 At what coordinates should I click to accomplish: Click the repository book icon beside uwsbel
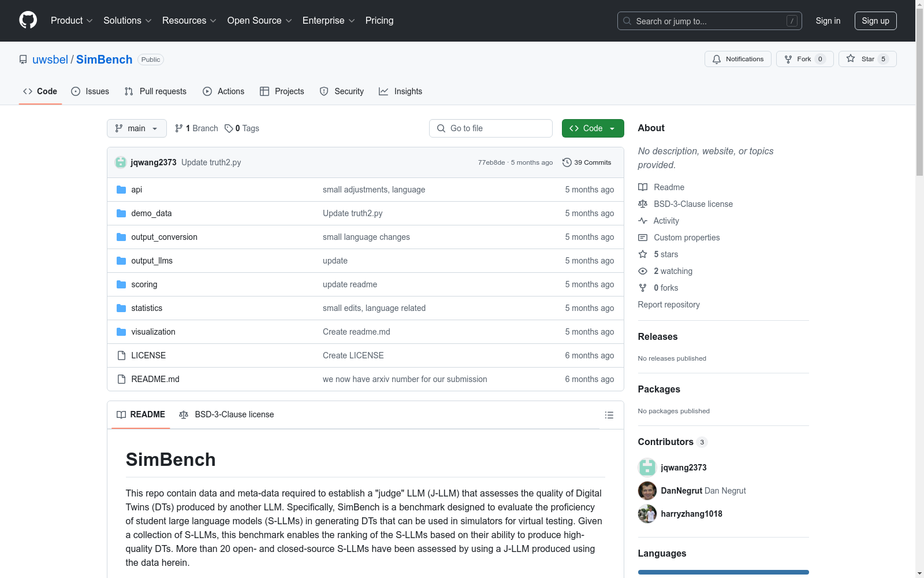tap(23, 60)
